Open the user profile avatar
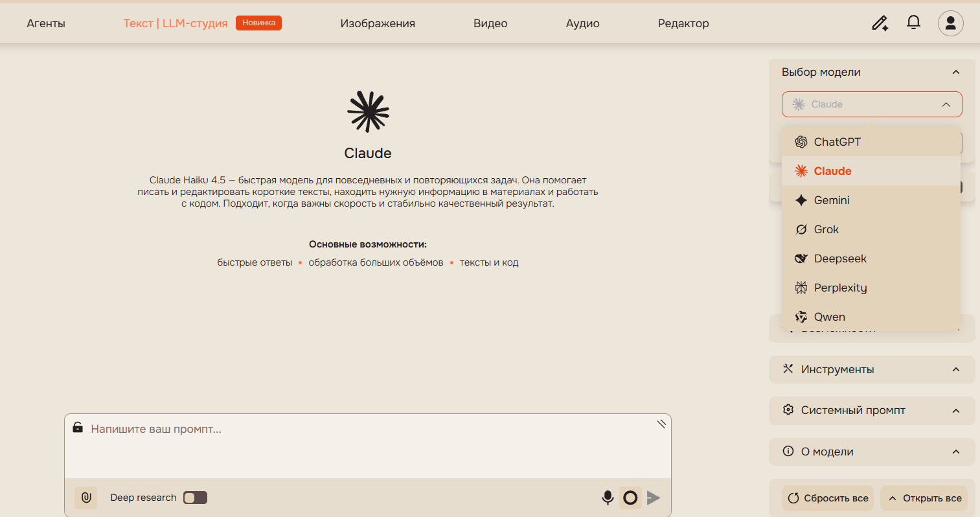This screenshot has width=980, height=517. [951, 23]
